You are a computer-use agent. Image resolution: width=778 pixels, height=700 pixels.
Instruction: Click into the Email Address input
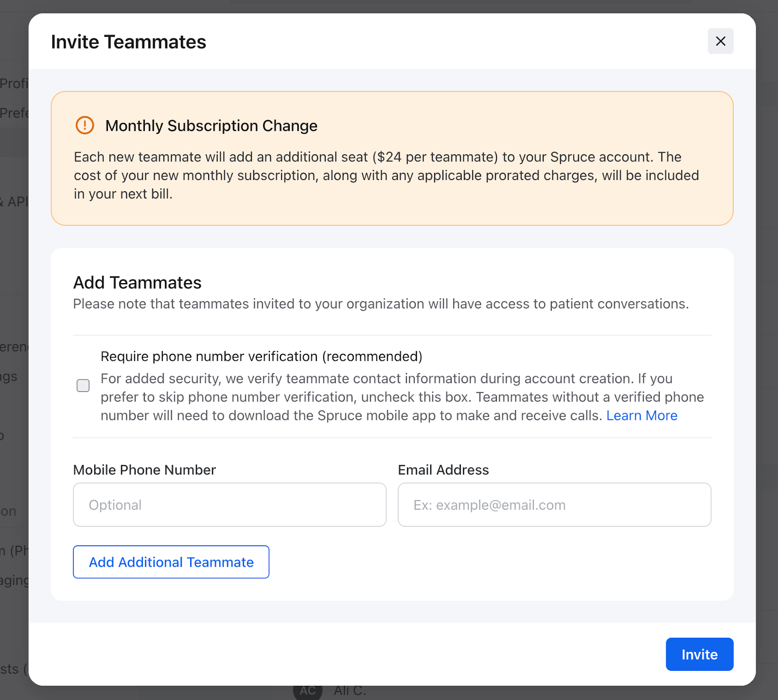554,504
